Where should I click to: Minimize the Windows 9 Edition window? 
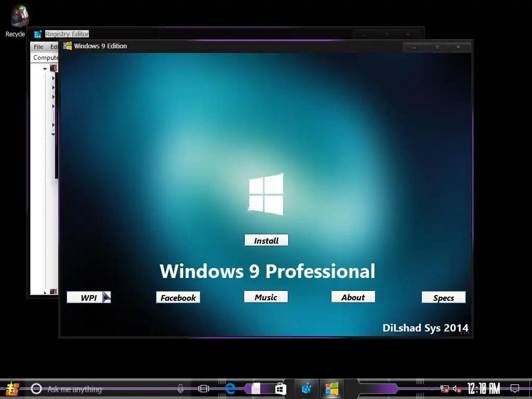pyautogui.click(x=414, y=47)
